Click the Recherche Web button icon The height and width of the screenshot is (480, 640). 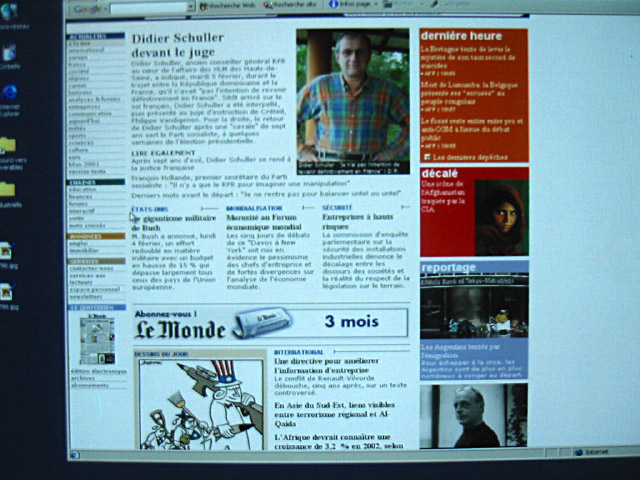pyautogui.click(x=204, y=6)
